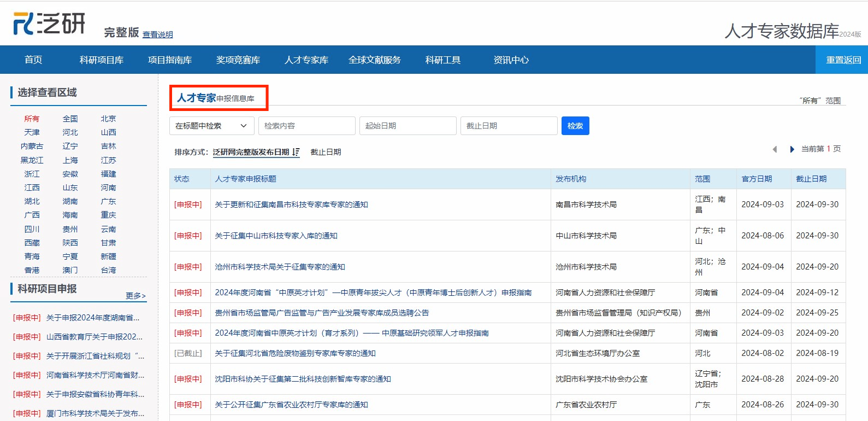Open 关于更新和征集南昌市科技专家库专家的通知

tap(291, 204)
